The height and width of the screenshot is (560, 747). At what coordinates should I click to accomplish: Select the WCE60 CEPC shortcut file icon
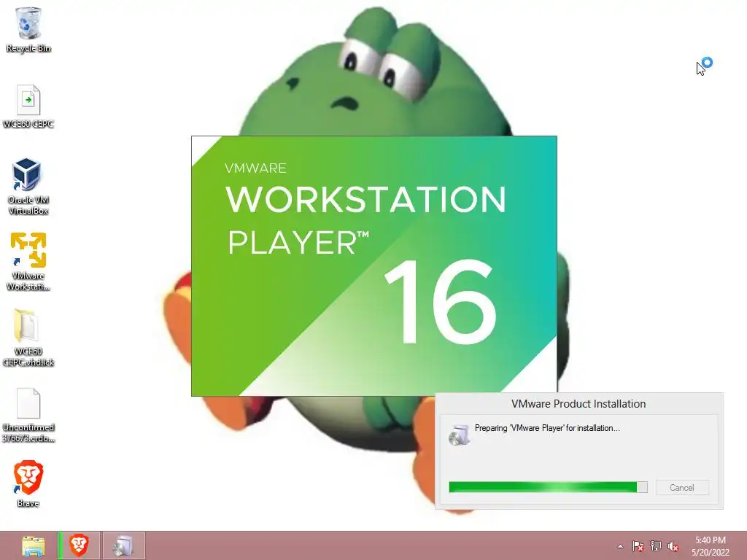[x=28, y=106]
